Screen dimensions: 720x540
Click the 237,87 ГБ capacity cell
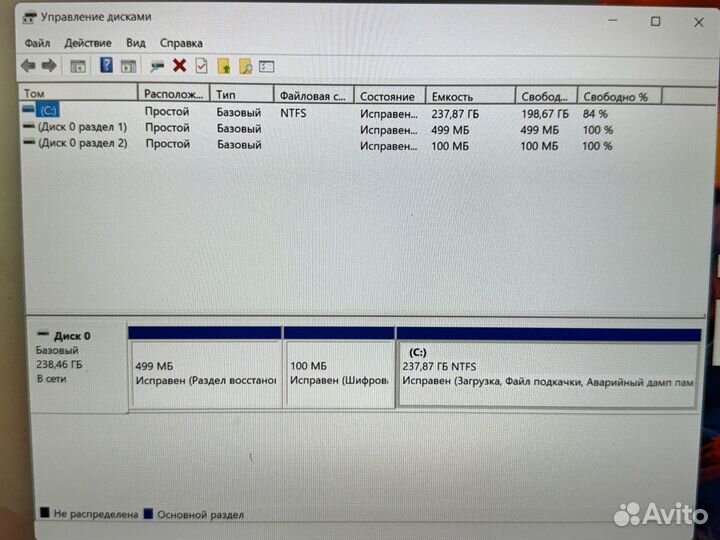coord(455,114)
